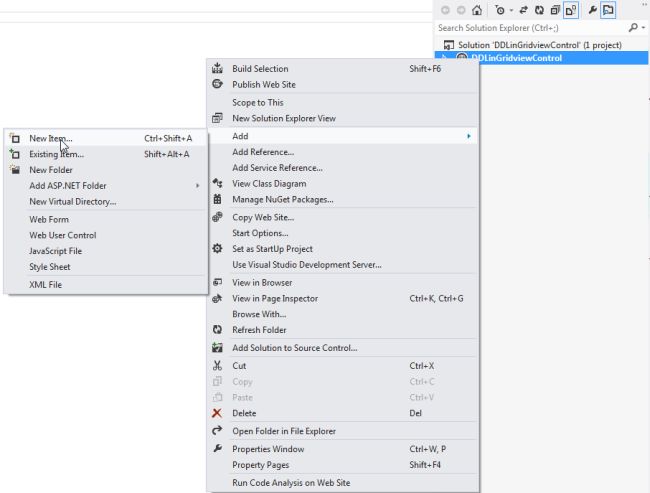
Task: Click the New Folder icon in submenu
Action: [15, 170]
